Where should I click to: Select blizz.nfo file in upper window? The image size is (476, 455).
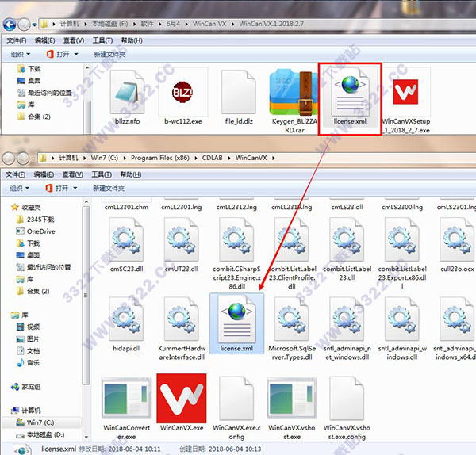tap(127, 97)
